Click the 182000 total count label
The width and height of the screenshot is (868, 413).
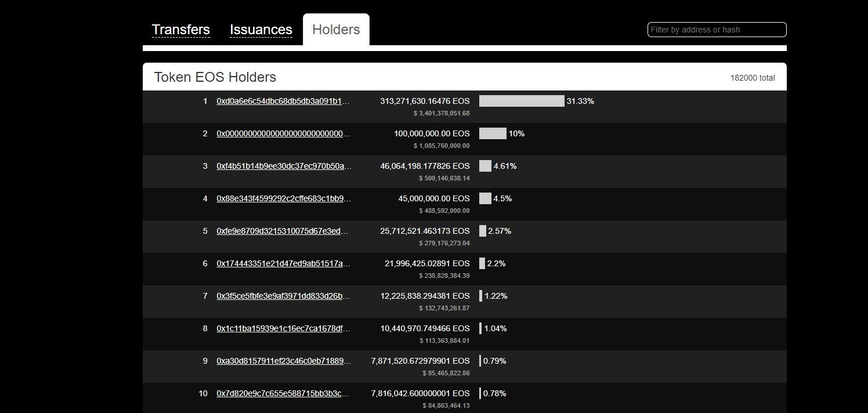coord(752,78)
